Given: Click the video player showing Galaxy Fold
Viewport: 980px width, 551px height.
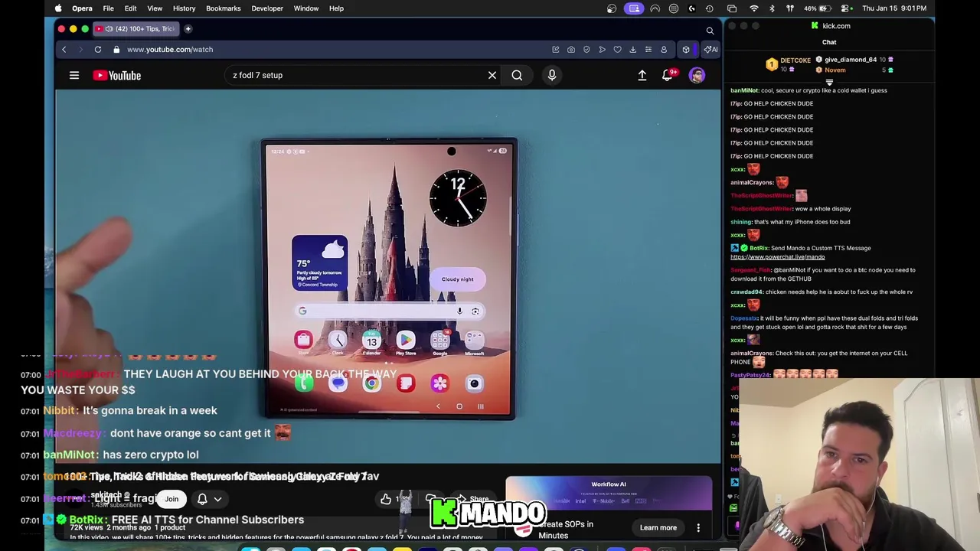Looking at the screenshot, I should pyautogui.click(x=388, y=277).
